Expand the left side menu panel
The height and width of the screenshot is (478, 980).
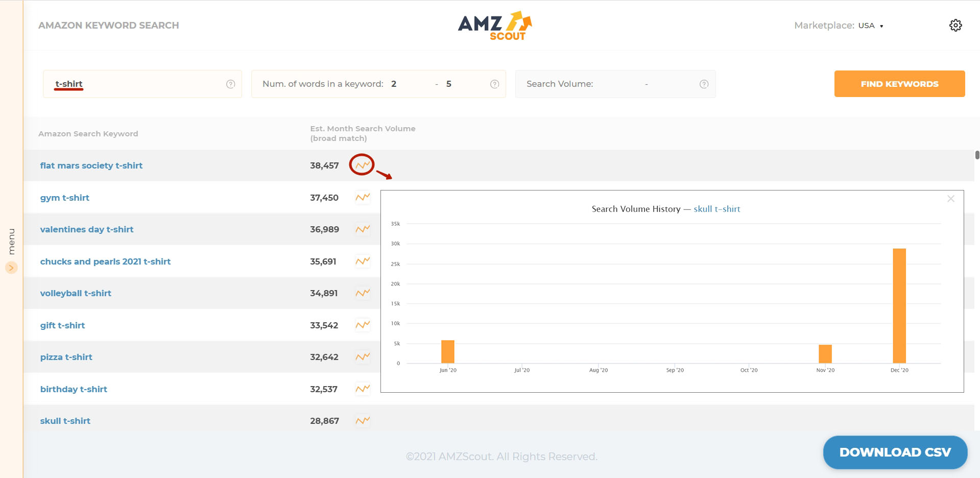click(11, 267)
